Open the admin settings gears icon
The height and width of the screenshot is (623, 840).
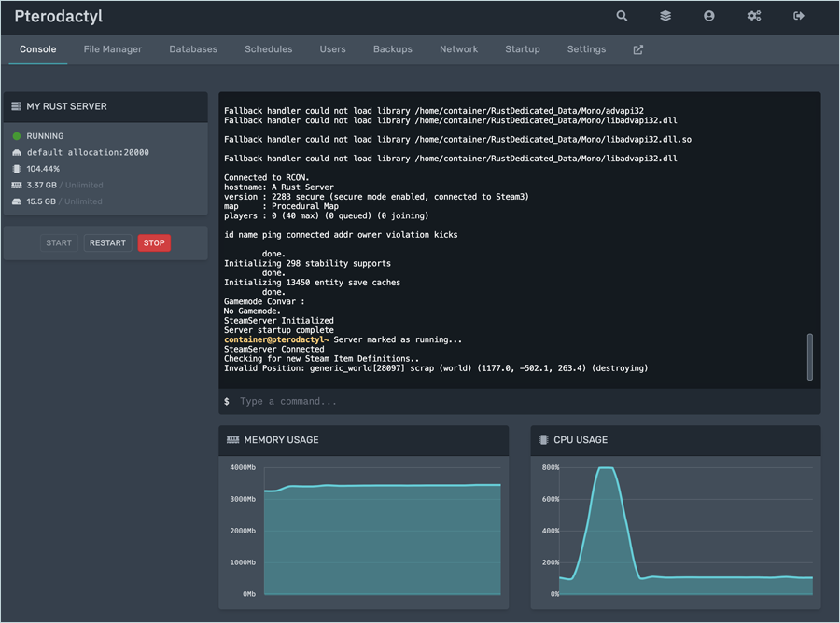(754, 16)
